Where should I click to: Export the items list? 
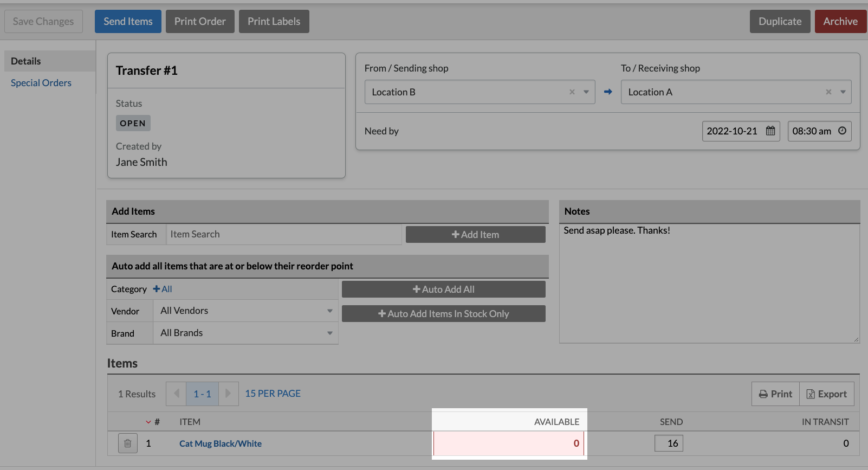826,394
